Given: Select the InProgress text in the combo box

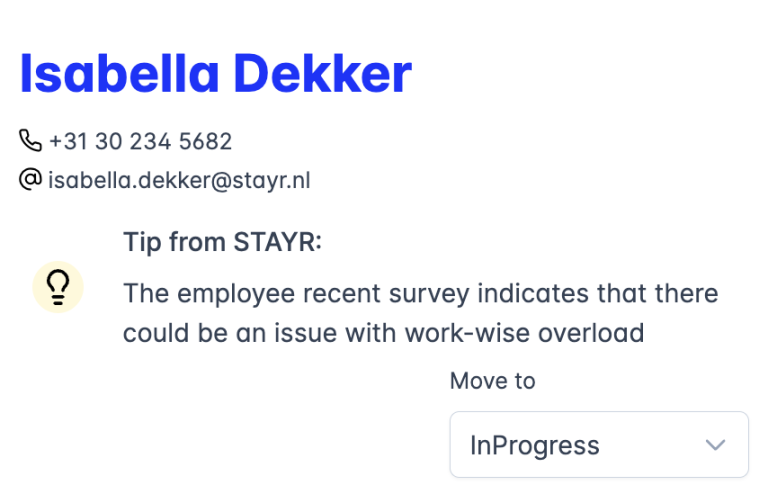Looking at the screenshot, I should [534, 446].
